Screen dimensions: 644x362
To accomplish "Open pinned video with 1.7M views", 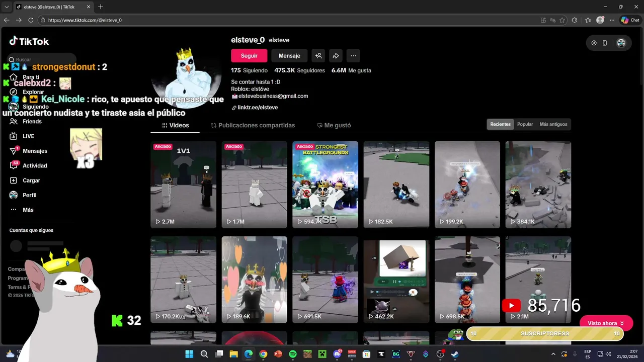I will [254, 185].
